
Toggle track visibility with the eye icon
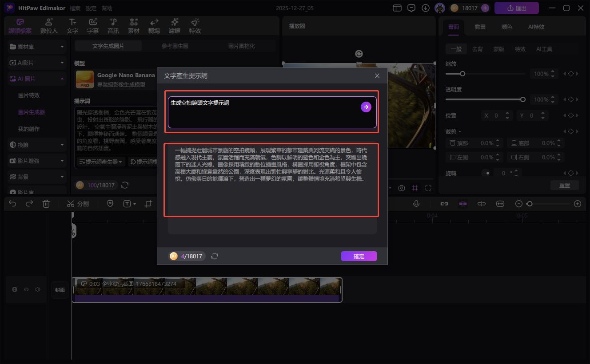26,289
